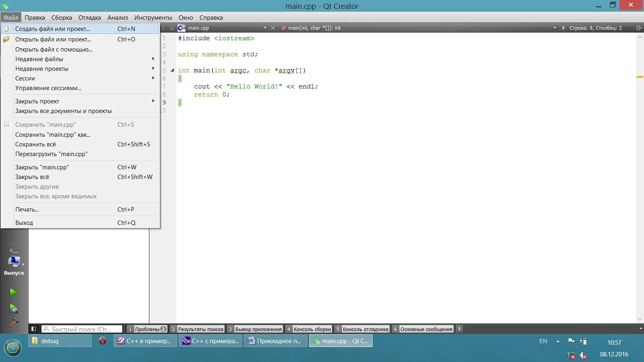644x362 pixels.
Task: Choose Открыть файл или проект
Action: 80,39
